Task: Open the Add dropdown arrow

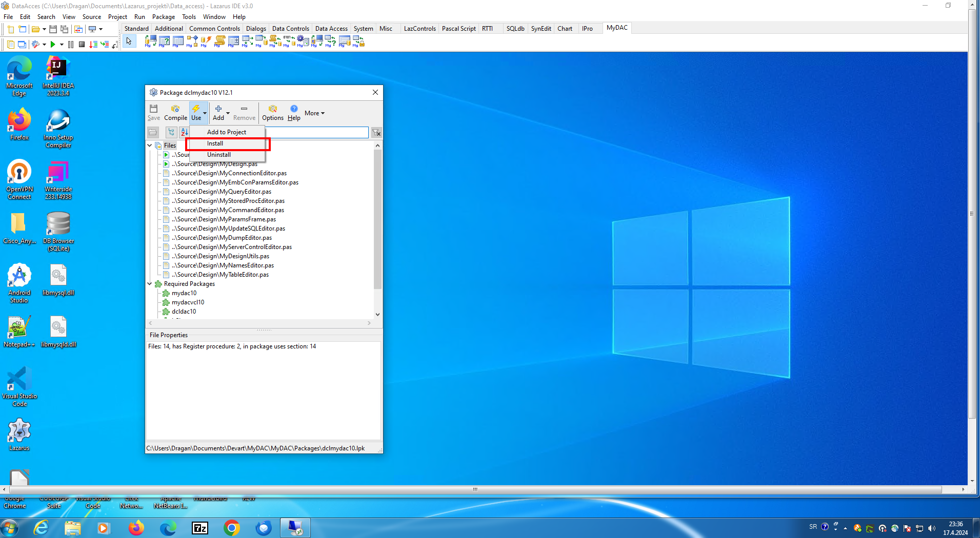Action: (x=228, y=113)
